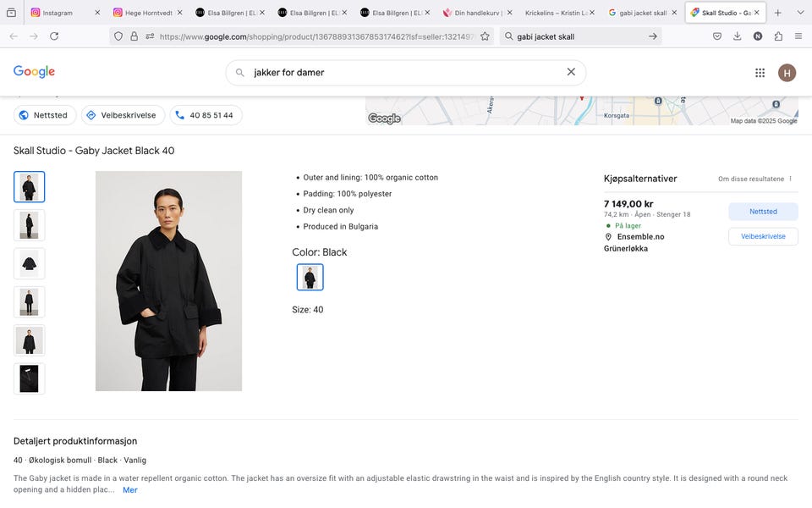Close the Krickelins tab
The width and height of the screenshot is (812, 508).
[592, 13]
